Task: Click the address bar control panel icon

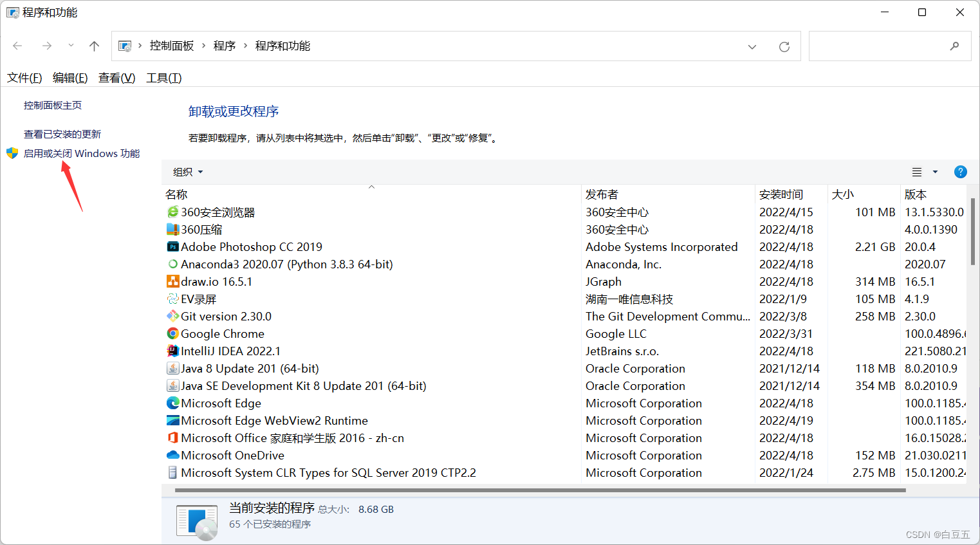Action: click(x=125, y=46)
